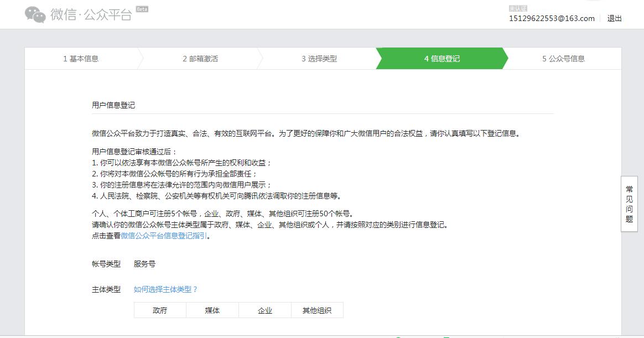Screen dimensions: 644x338
Task: Open the 常见问题 help sidebar
Action: click(629, 205)
